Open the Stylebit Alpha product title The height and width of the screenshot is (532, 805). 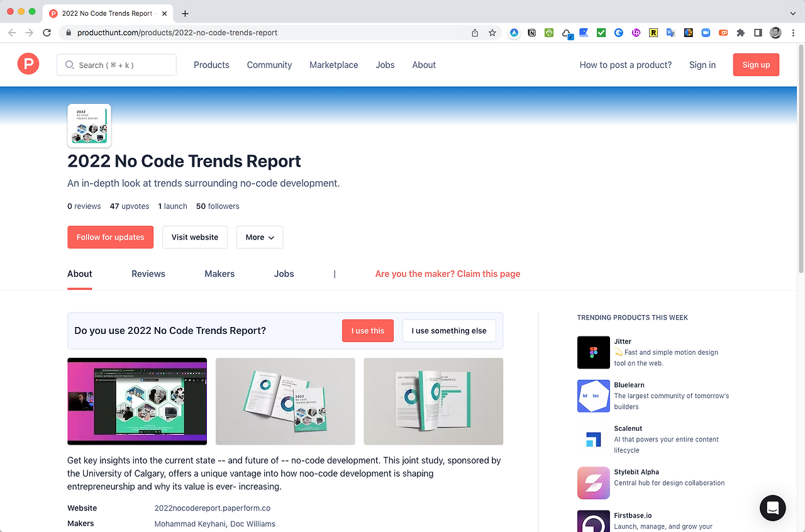(636, 472)
